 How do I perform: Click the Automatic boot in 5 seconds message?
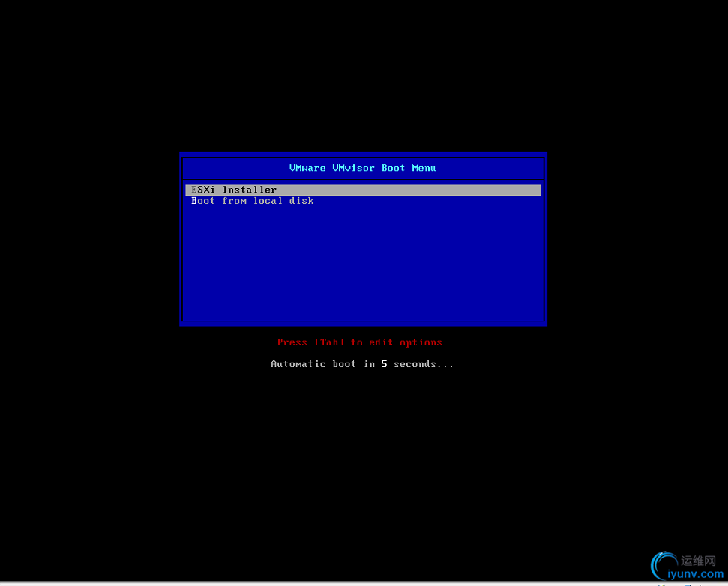tap(361, 364)
